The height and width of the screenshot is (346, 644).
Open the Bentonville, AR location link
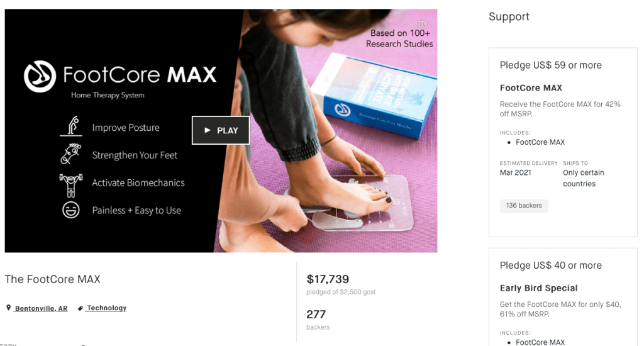[x=41, y=308]
